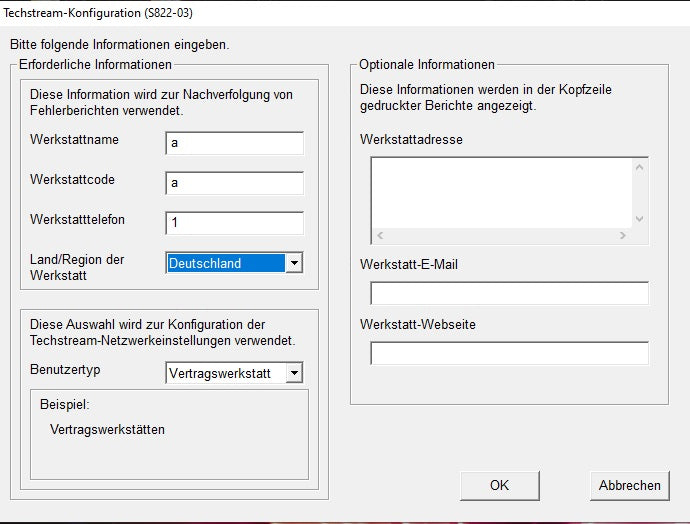Image resolution: width=690 pixels, height=524 pixels.
Task: Click the Werkstatt-Webseite input field
Action: (509, 353)
